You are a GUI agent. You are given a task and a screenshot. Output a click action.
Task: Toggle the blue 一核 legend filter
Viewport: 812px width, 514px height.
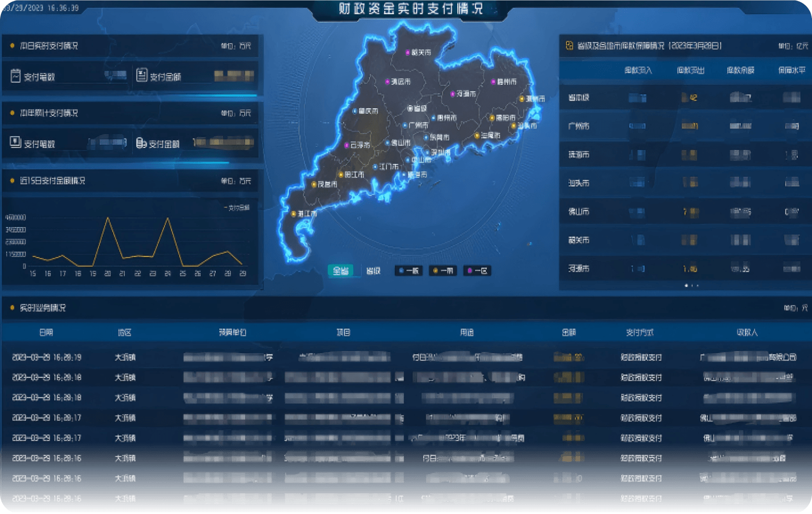[409, 271]
